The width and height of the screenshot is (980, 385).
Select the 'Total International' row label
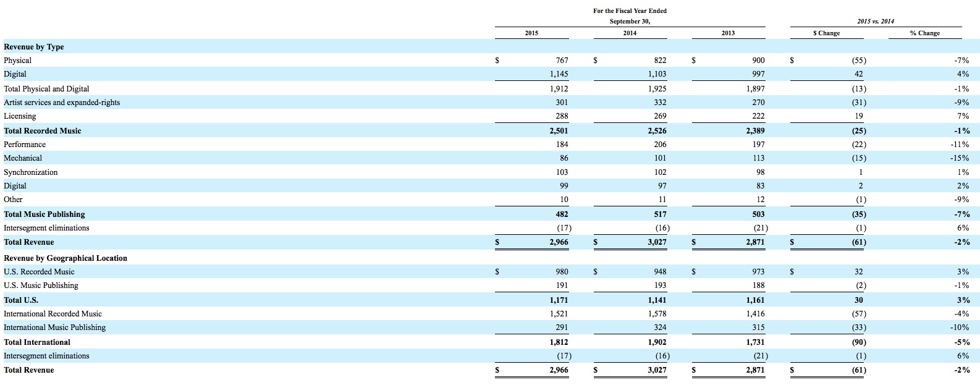pyautogui.click(x=37, y=342)
